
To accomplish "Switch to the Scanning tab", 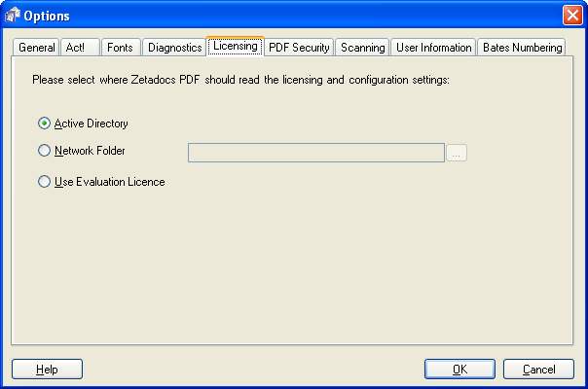I will coord(362,48).
